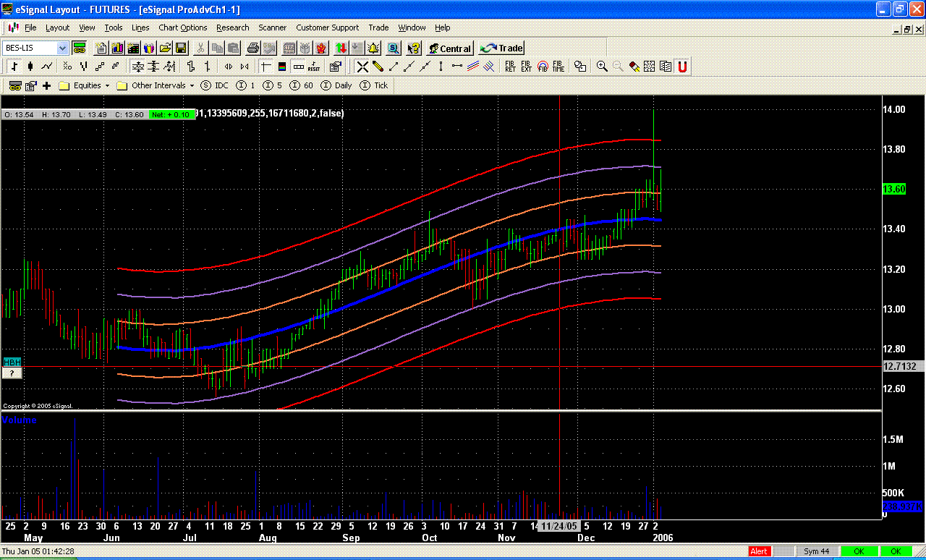Select the Daily interval button
The width and height of the screenshot is (926, 560).
pos(336,85)
